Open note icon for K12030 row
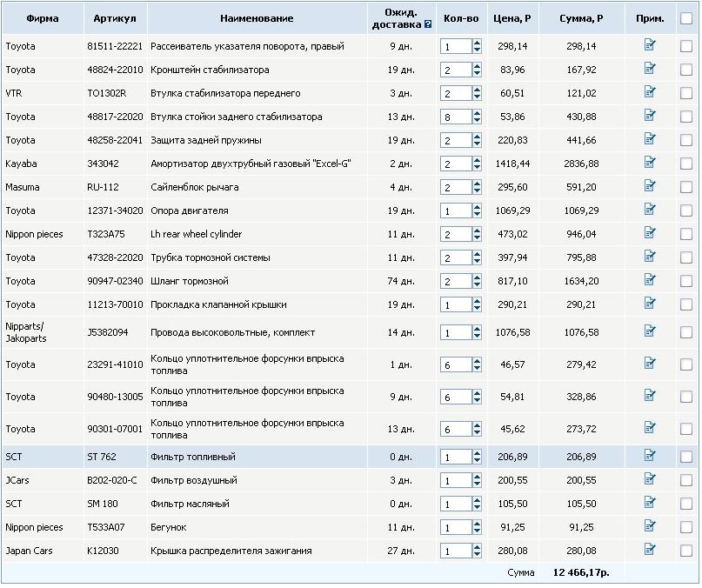The width and height of the screenshot is (702, 588). 650,550
